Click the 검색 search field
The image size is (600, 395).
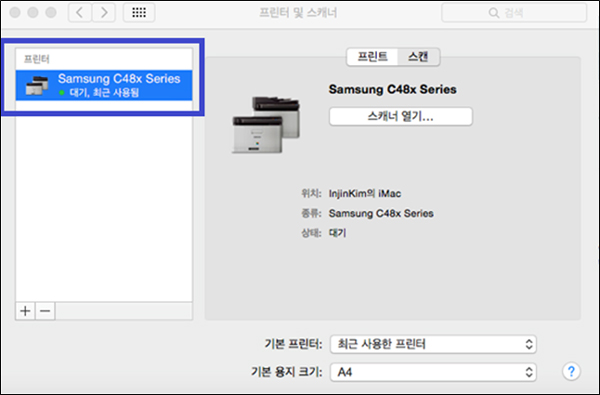tap(514, 13)
